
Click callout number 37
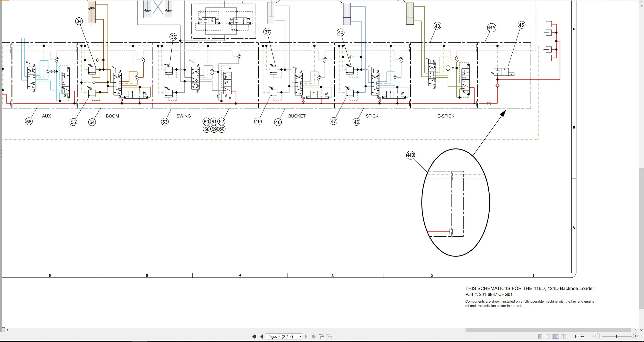[267, 32]
